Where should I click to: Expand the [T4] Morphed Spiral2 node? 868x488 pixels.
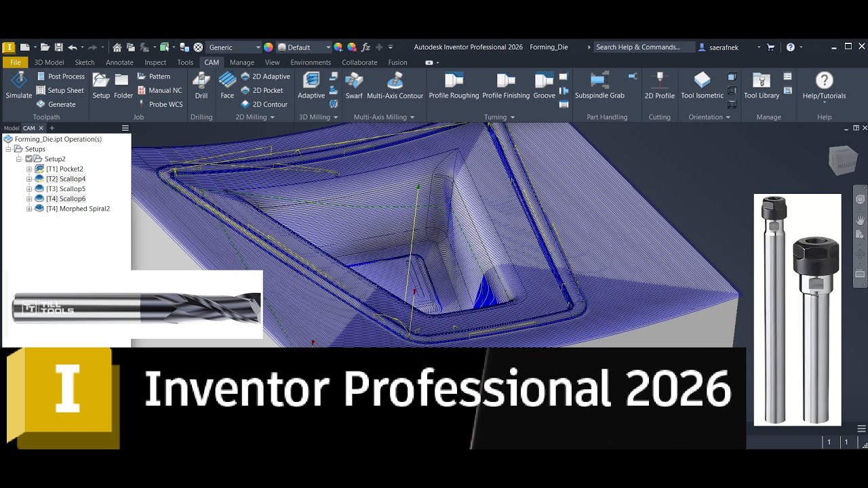click(x=29, y=209)
